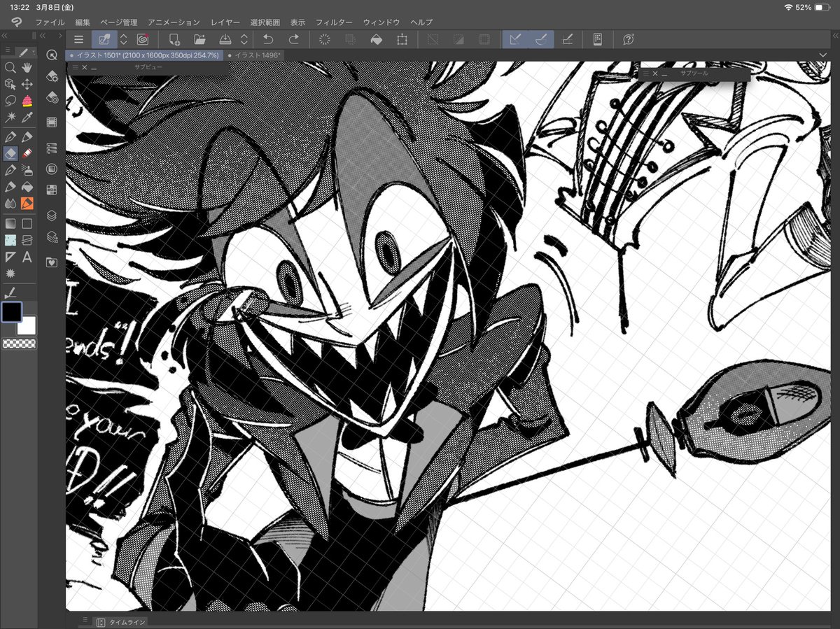Open the Clip Studio logo app menu

[17, 22]
